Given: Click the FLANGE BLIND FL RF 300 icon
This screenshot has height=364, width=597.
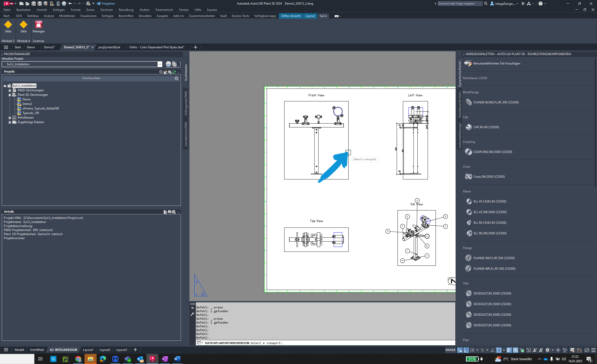Looking at the screenshot, I should point(468,102).
